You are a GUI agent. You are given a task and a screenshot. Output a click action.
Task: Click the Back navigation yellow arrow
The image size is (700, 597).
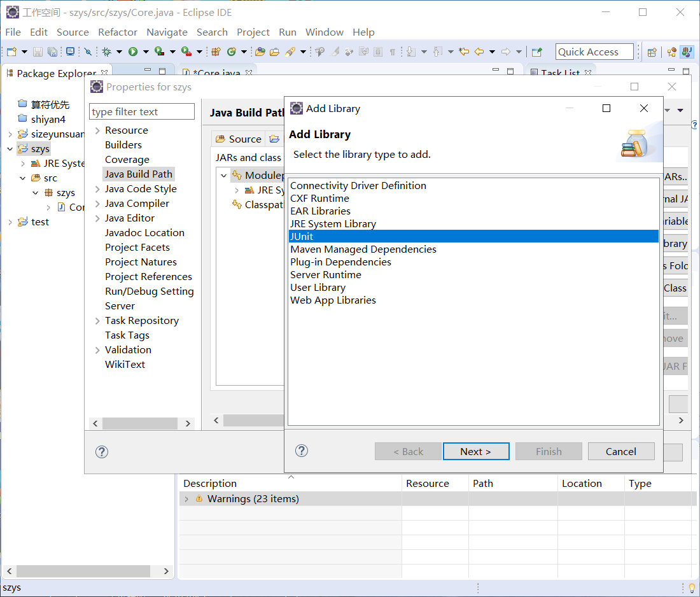[x=479, y=52]
